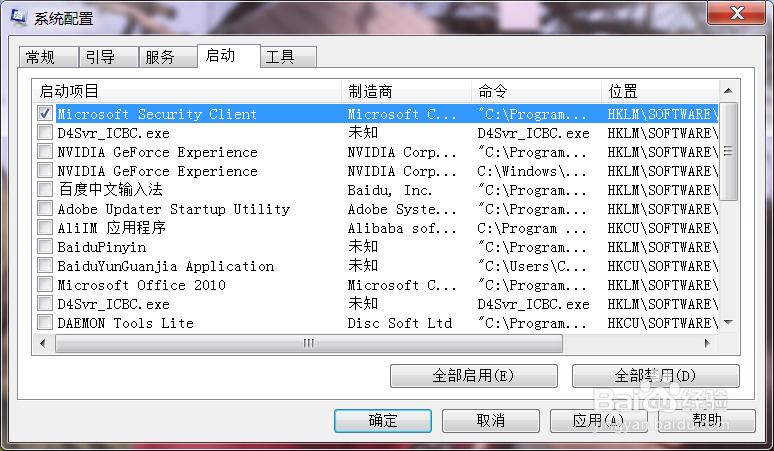Select the AliIM 应用程序 row text
774x451 pixels.
click(112, 228)
